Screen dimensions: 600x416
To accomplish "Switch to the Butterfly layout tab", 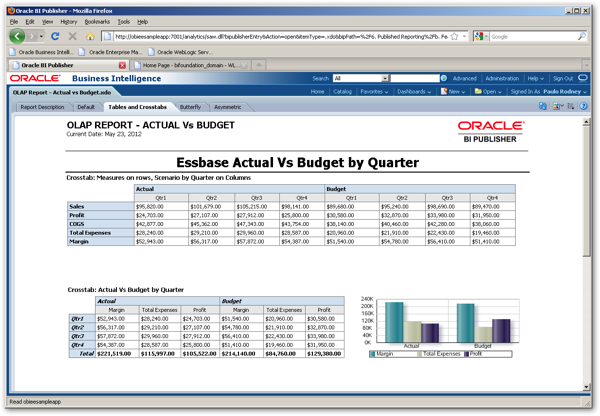I will pos(190,107).
